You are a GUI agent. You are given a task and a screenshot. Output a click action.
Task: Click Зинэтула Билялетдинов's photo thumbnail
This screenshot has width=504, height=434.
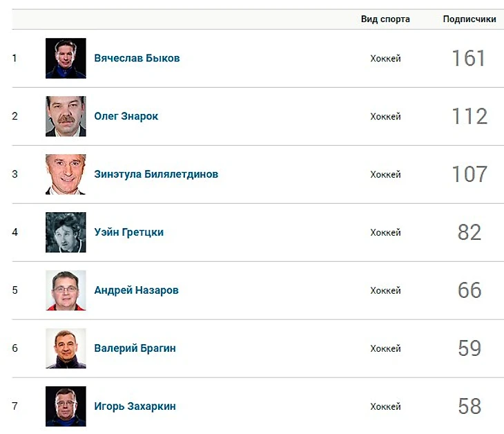click(66, 174)
